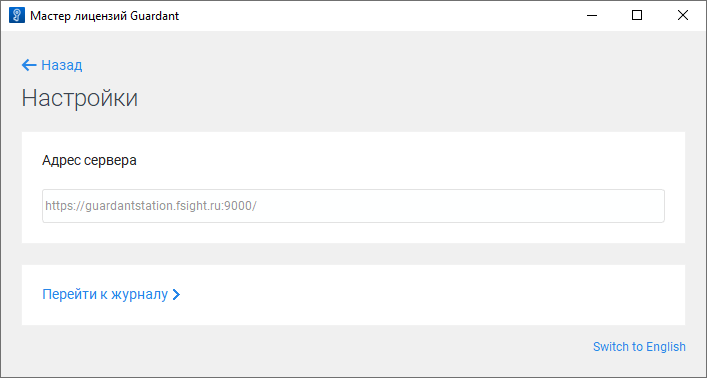The width and height of the screenshot is (707, 378).
Task: Select the Адрес сервера label
Action: click(89, 160)
